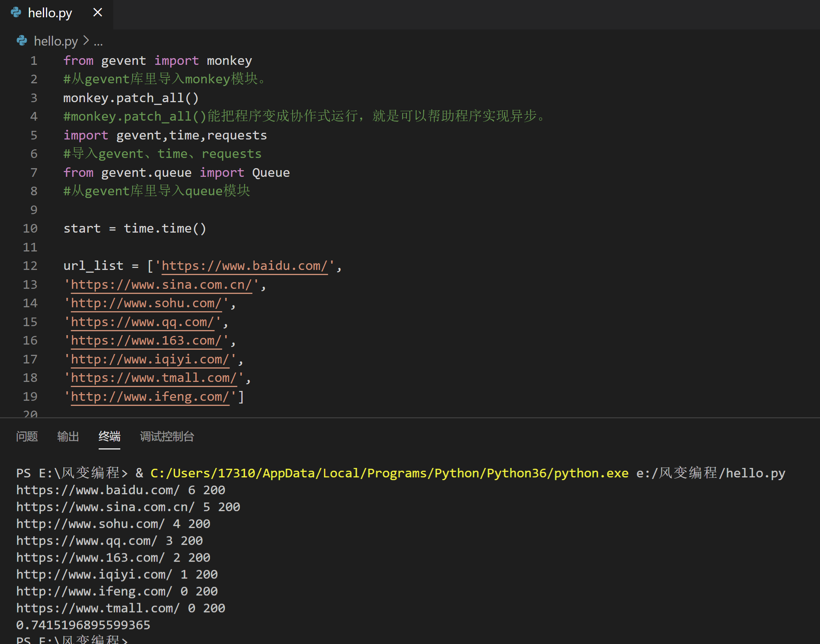This screenshot has width=820, height=644.
Task: Select the 终端 panel tab
Action: (109, 436)
